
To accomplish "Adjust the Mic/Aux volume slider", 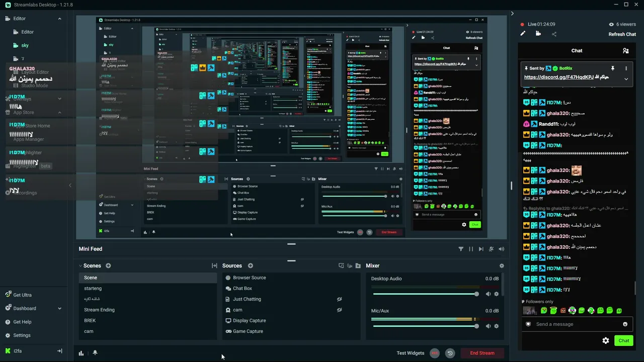I will pyautogui.click(x=425, y=326).
